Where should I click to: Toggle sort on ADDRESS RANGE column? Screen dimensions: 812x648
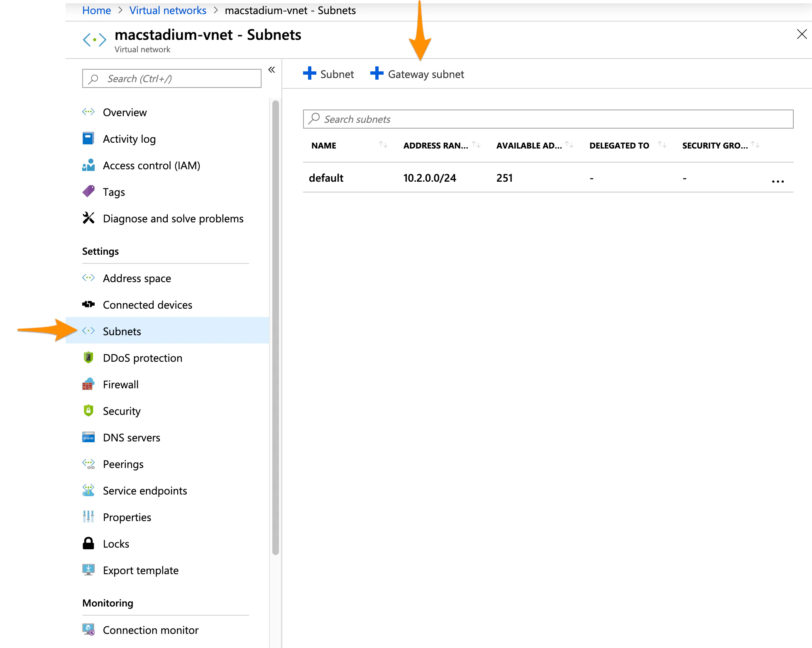(x=477, y=145)
